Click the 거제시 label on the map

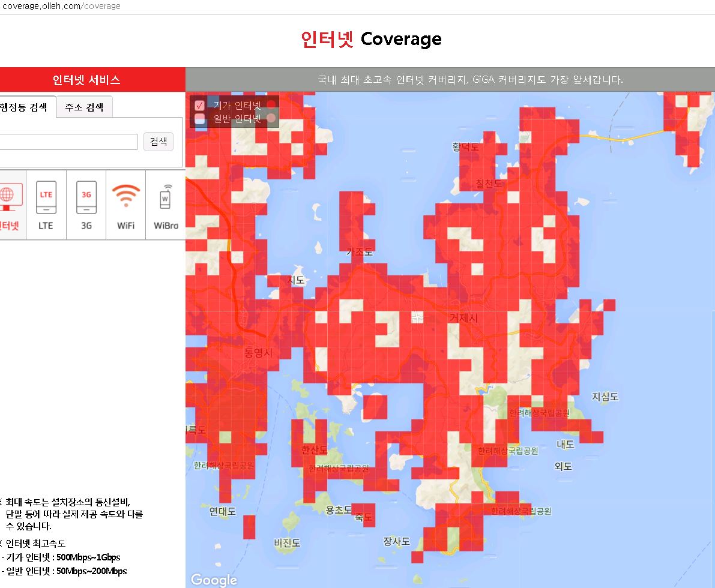click(x=463, y=318)
